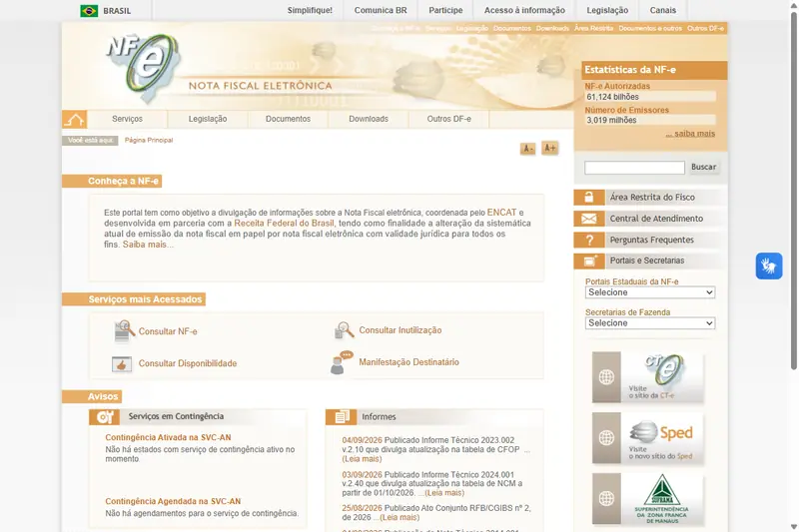Click Comunica BR in the top bar
The image size is (799, 532).
tap(381, 10)
